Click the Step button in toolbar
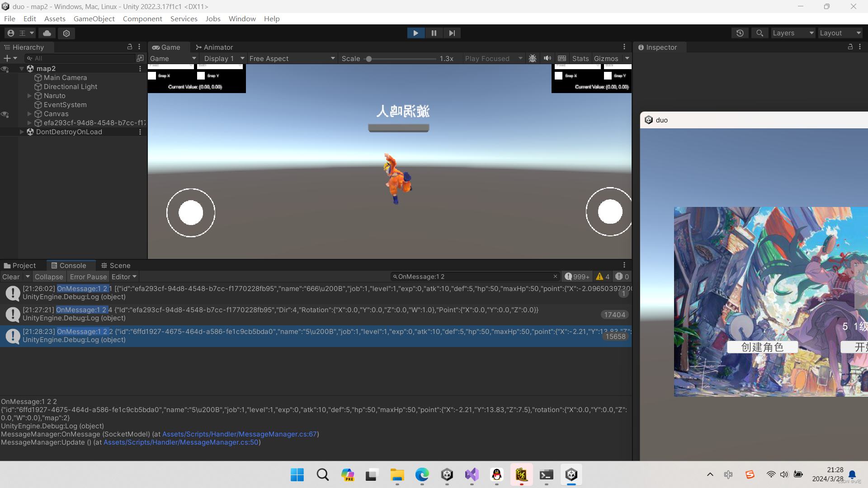The width and height of the screenshot is (868, 488). [451, 33]
